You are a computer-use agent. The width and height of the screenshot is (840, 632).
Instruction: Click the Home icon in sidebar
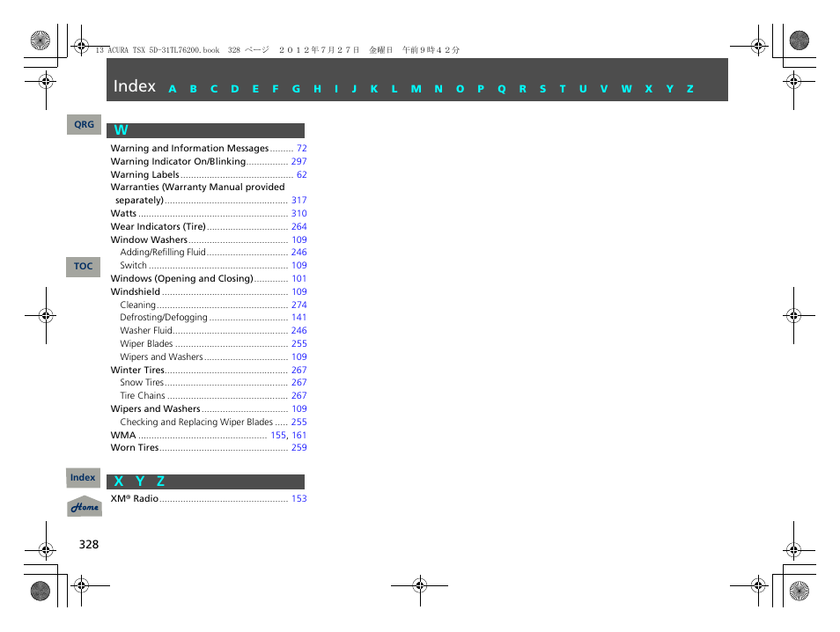(x=84, y=507)
